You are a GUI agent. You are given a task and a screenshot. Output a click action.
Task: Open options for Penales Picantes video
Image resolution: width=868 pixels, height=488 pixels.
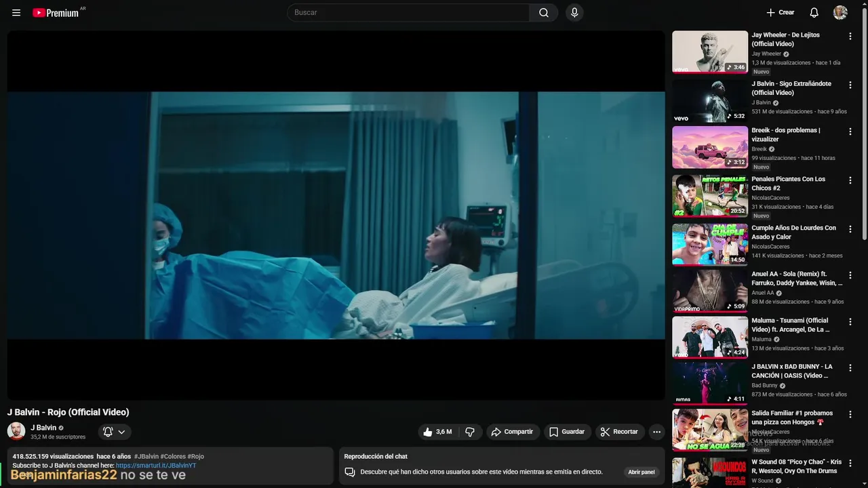(850, 180)
